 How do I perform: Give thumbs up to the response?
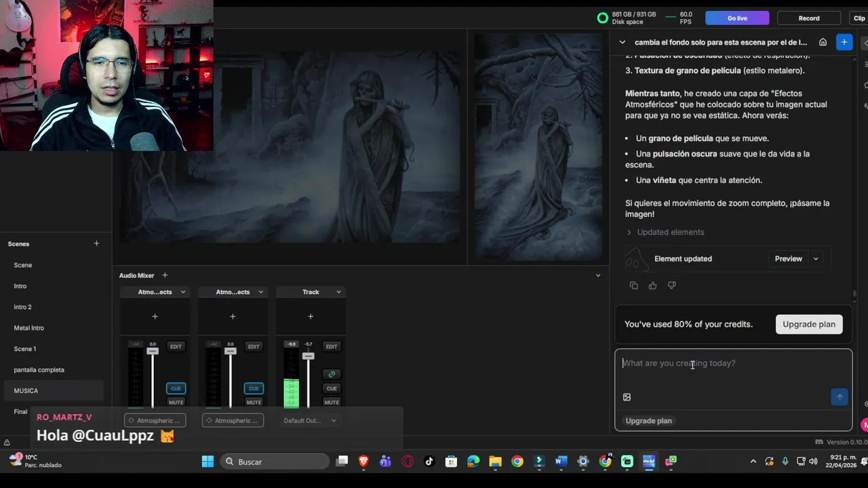652,285
